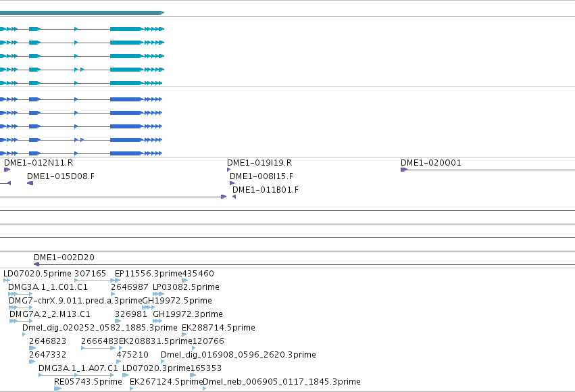Select the LP03082.5prime label
Image resolution: width=575 pixels, height=392 pixels.
(x=186, y=287)
